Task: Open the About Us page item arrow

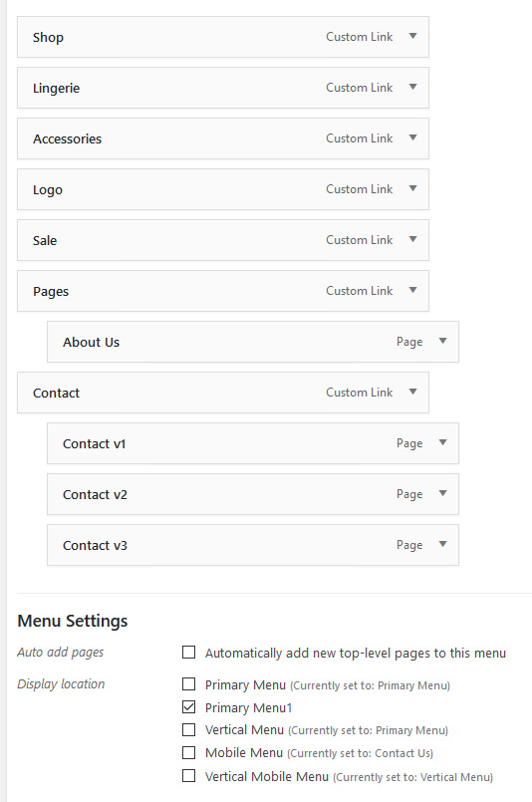Action: [x=443, y=341]
